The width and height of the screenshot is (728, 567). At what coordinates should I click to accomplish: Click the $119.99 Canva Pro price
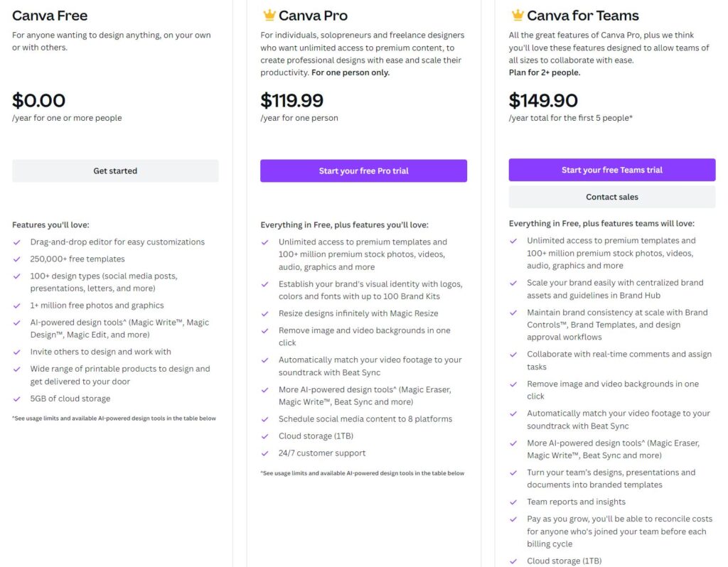coord(291,100)
